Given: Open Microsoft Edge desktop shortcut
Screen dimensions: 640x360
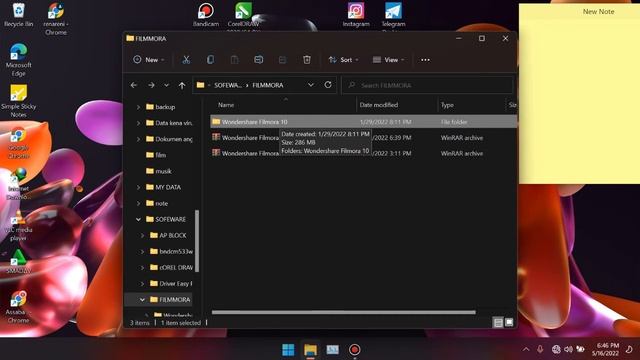Looking at the screenshot, I should [18, 60].
